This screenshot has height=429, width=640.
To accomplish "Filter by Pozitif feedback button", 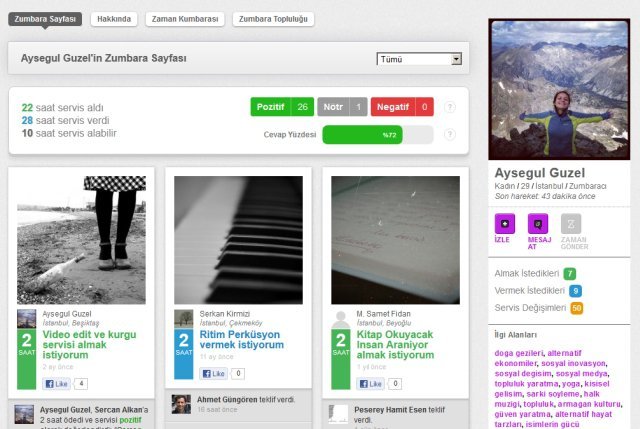I will pyautogui.click(x=282, y=107).
